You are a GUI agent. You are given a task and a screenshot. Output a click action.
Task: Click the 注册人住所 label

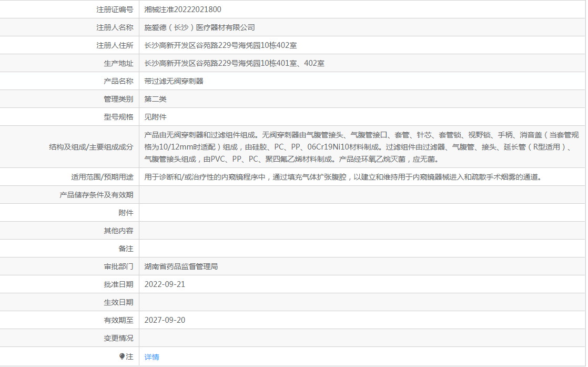tap(115, 45)
